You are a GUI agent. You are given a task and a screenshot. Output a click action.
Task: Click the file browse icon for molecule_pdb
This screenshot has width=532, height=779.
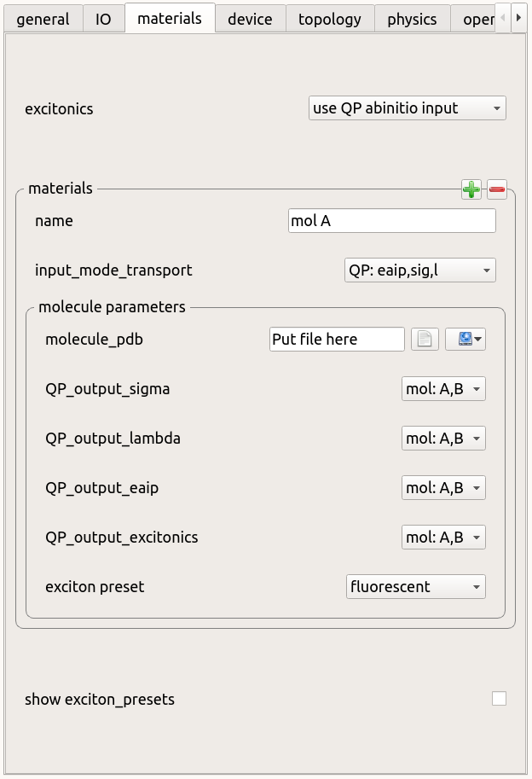(x=425, y=340)
